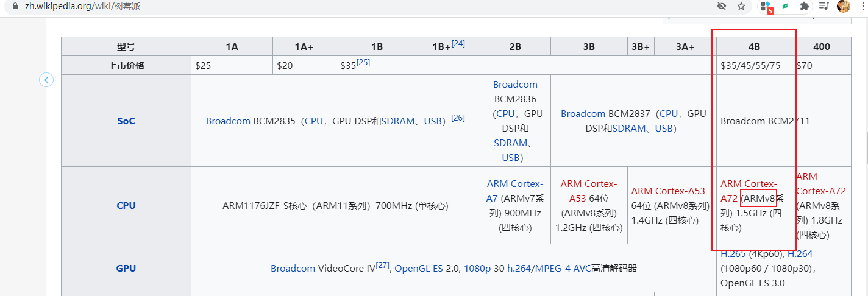This screenshot has width=868, height=296.
Task: Open footnote 27 after VideoCore IV
Action: 382,265
